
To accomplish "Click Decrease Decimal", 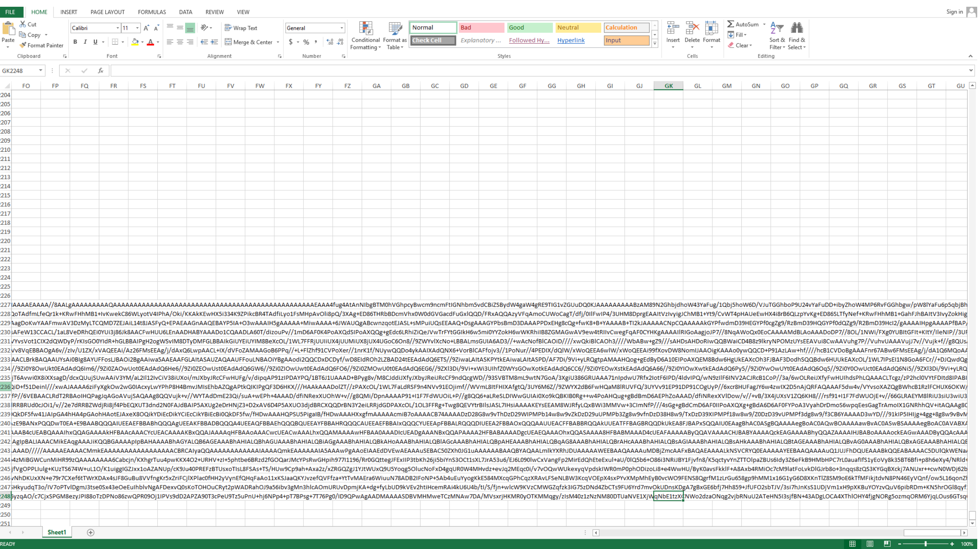I will tap(340, 42).
